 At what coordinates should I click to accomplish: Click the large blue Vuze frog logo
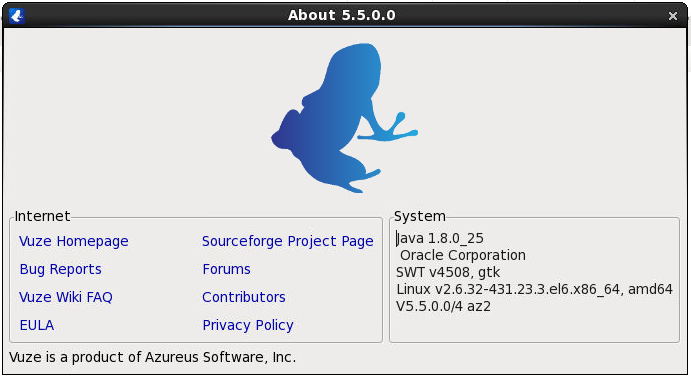[x=344, y=118]
